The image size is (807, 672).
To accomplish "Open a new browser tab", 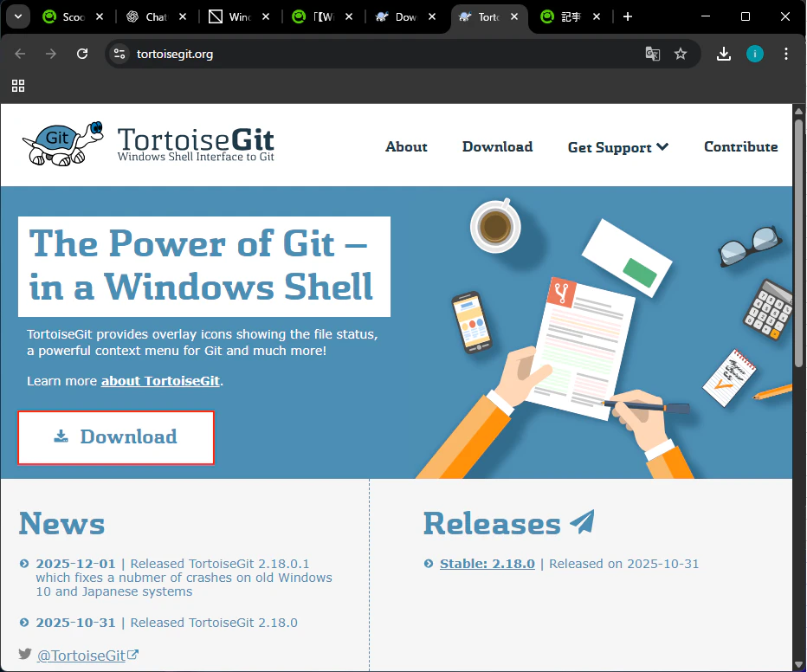I will click(628, 17).
